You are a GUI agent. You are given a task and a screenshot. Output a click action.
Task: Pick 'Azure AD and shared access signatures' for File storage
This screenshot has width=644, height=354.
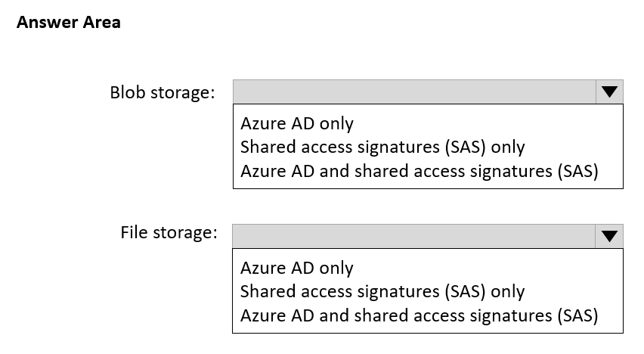pos(419,315)
